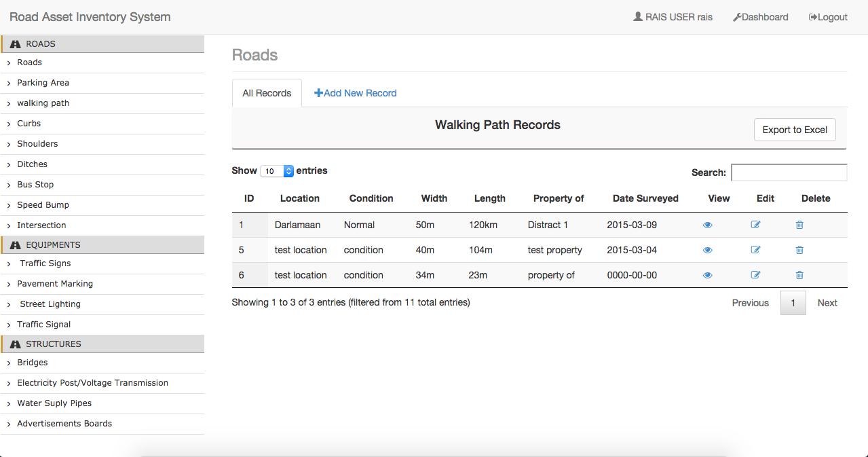The width and height of the screenshot is (868, 457).
Task: Sort table by Date Surveyed column header
Action: 645,198
